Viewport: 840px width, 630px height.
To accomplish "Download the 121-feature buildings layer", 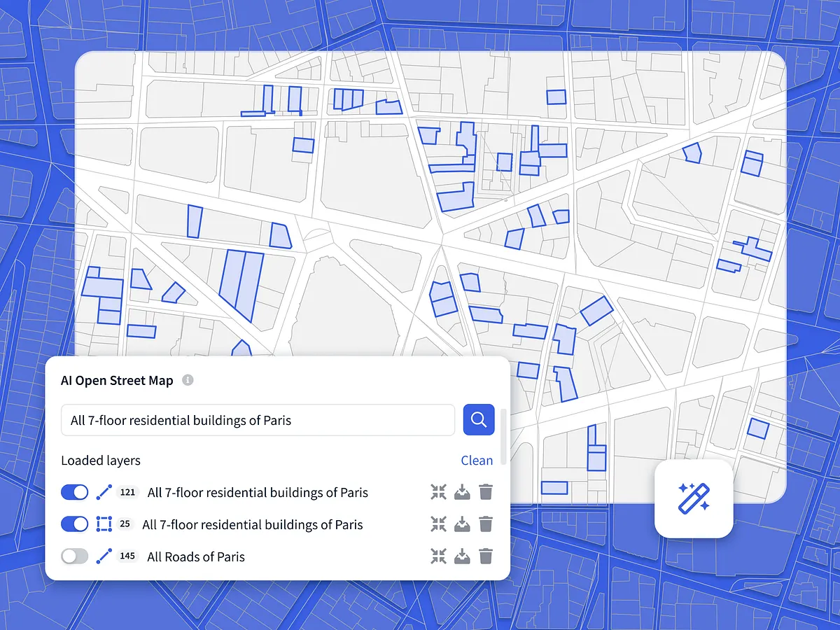I will pos(462,492).
